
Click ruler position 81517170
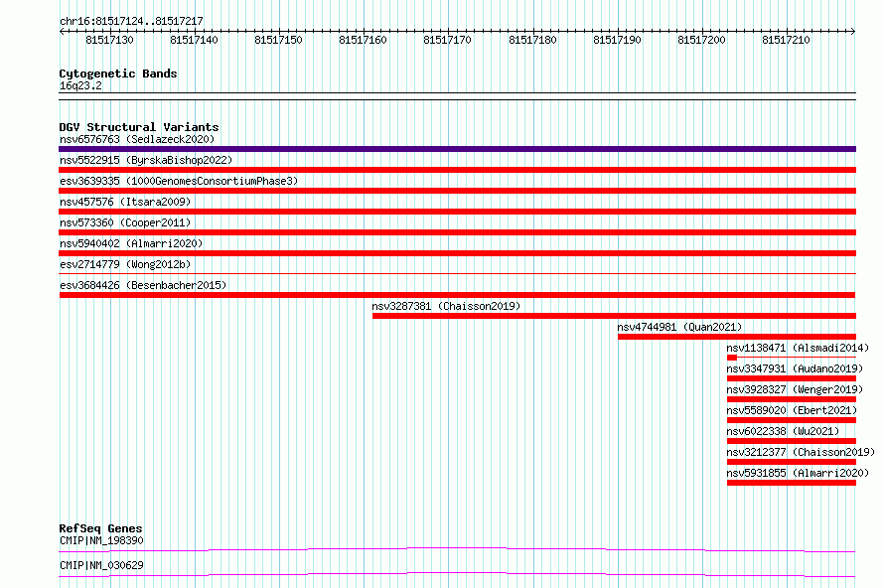coord(448,40)
